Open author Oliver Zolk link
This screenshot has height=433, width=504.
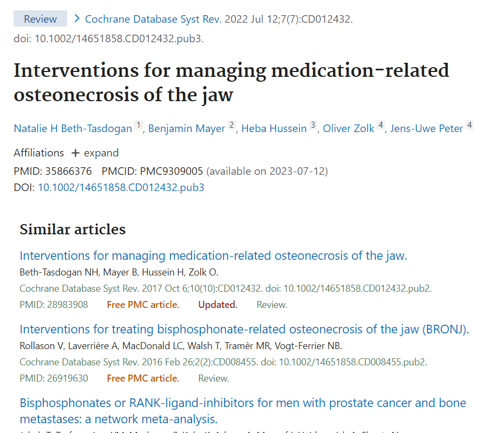click(349, 129)
